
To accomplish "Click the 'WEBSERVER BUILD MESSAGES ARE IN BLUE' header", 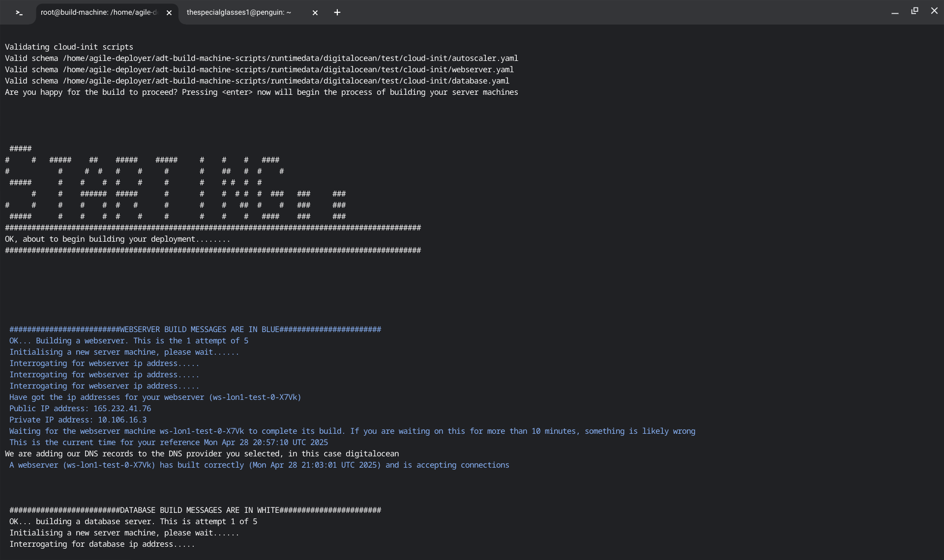I will click(x=195, y=330).
